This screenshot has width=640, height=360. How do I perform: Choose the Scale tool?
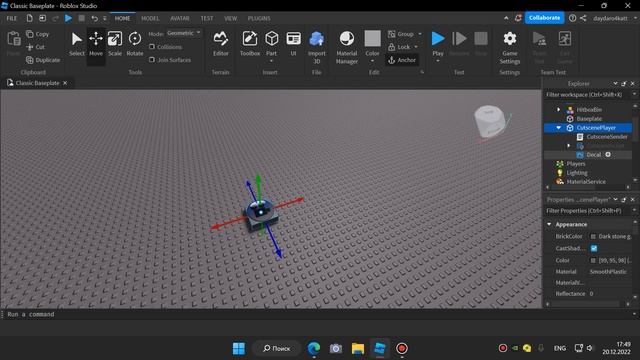(115, 44)
